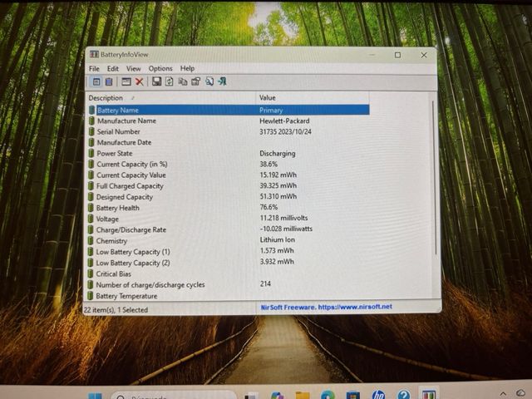Open the Copilot taskbar icon
532x399 pixels.
tap(277, 396)
